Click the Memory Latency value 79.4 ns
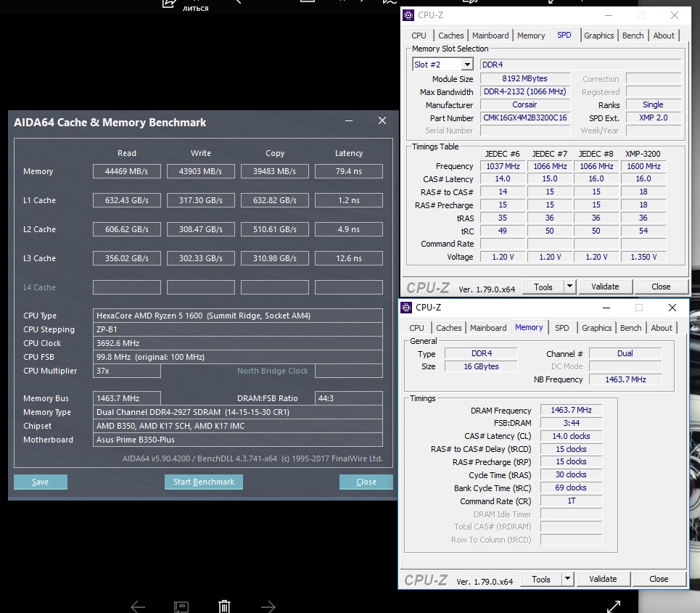 pos(349,171)
